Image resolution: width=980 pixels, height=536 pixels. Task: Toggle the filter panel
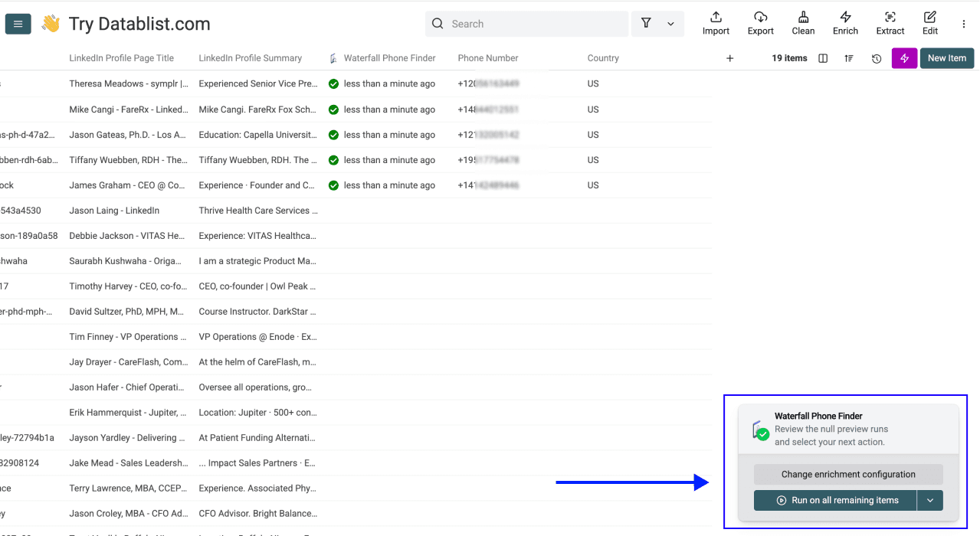(x=644, y=23)
